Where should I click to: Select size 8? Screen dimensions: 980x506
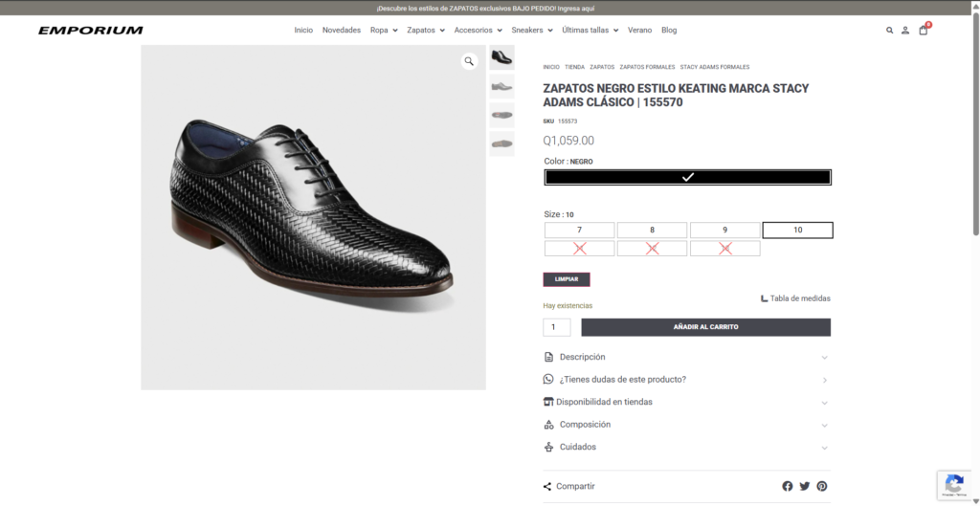pyautogui.click(x=652, y=230)
